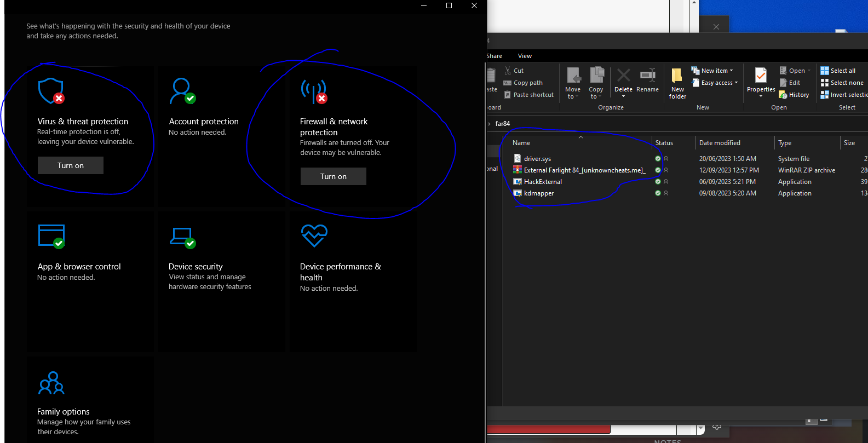Click Rename in the Organize group
Screen dimensions: 868x443
click(x=647, y=80)
